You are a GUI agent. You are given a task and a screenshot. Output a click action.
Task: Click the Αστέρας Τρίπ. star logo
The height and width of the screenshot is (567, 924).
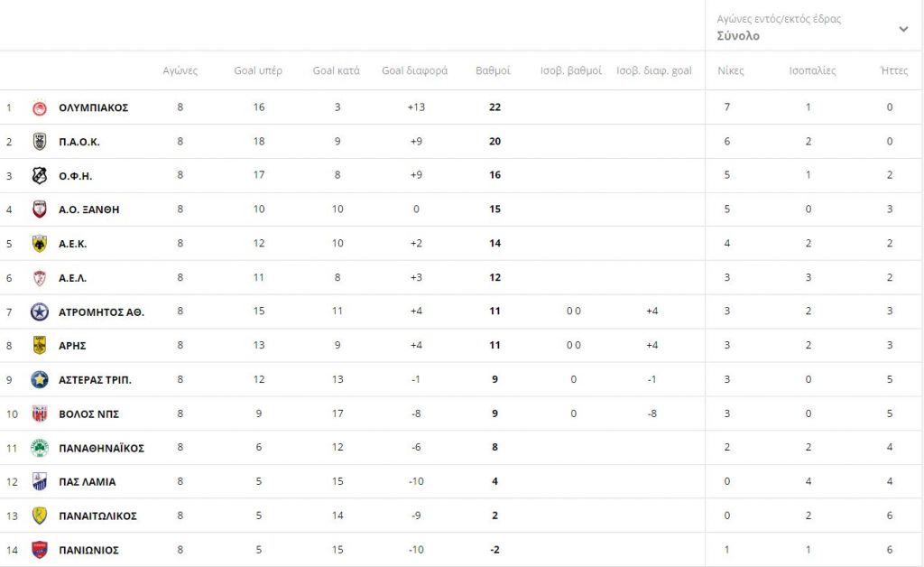pyautogui.click(x=40, y=380)
